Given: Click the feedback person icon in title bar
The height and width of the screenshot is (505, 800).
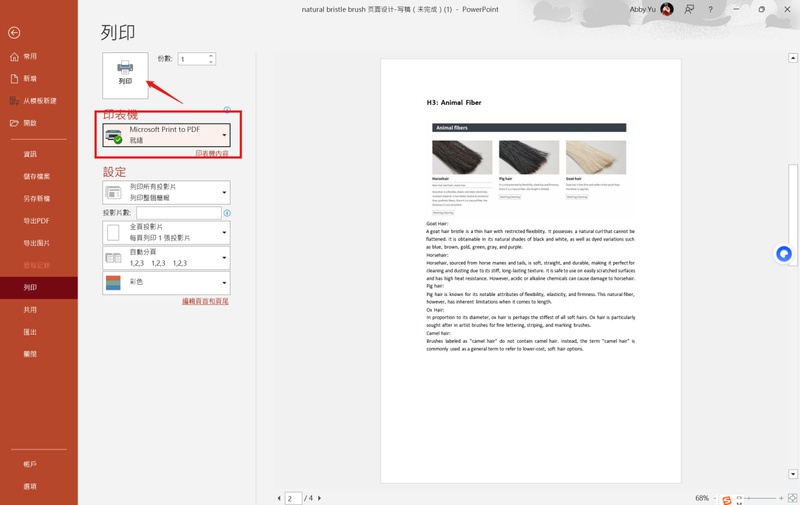Looking at the screenshot, I should coord(689,9).
